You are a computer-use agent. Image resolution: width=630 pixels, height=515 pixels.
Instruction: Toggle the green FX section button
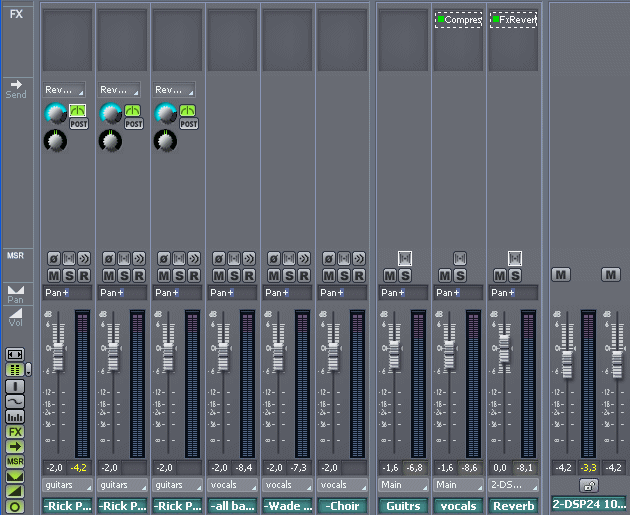(15, 432)
